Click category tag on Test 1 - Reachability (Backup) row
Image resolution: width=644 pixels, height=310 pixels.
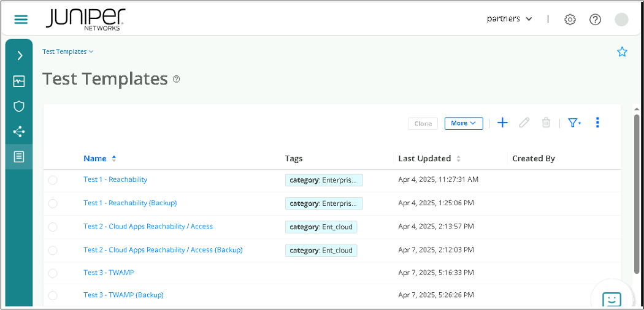point(324,203)
